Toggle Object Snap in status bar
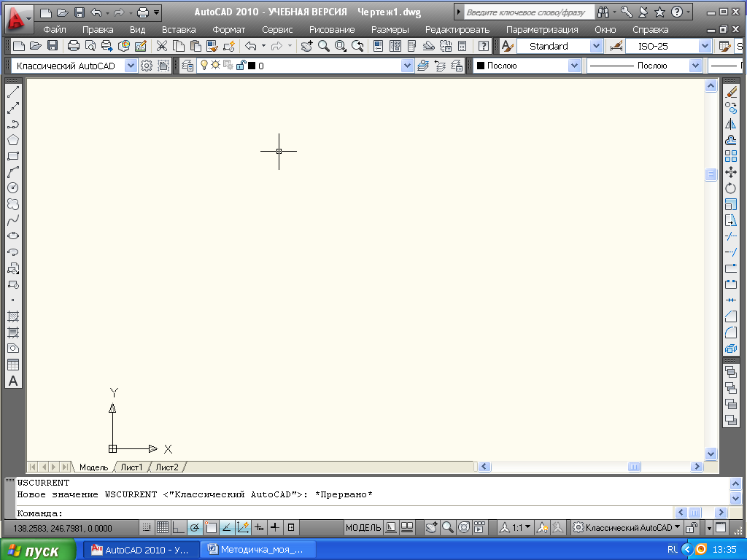This screenshot has height=560, width=747. pos(211,528)
